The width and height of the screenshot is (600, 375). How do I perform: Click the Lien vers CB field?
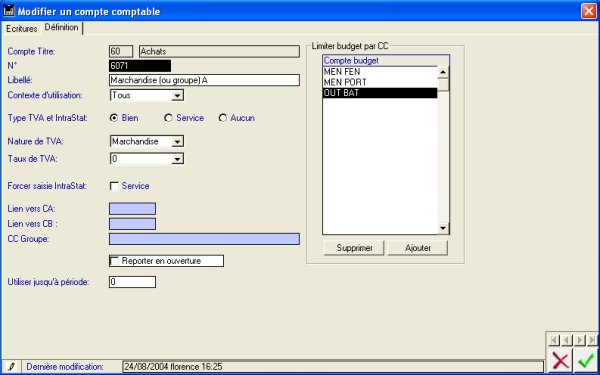coord(132,224)
